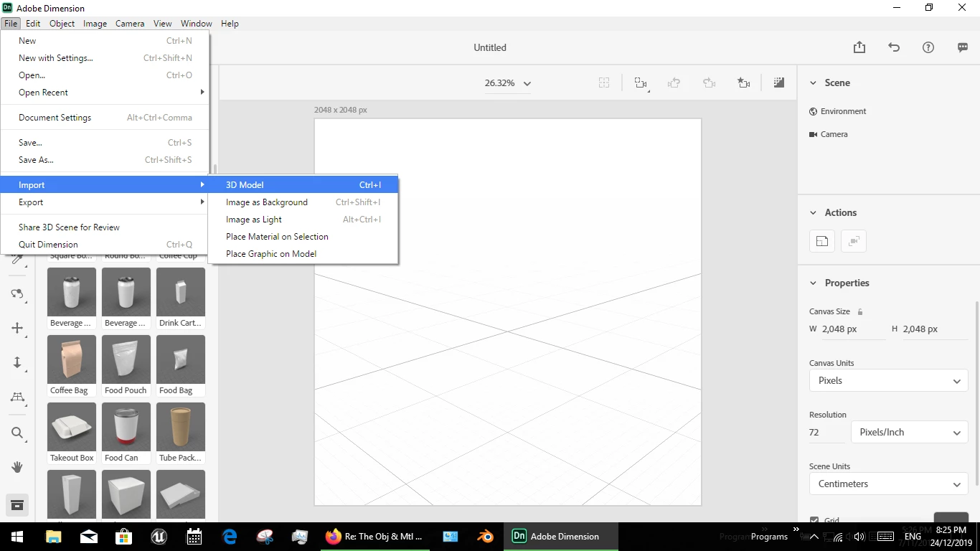Select the Camera icon in Scene panel
The image size is (980, 551).
pyautogui.click(x=814, y=134)
